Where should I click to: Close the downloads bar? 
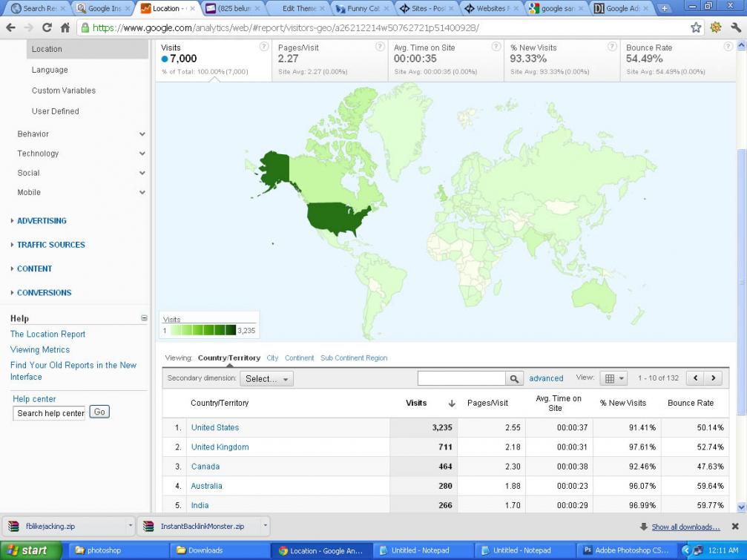[735, 526]
